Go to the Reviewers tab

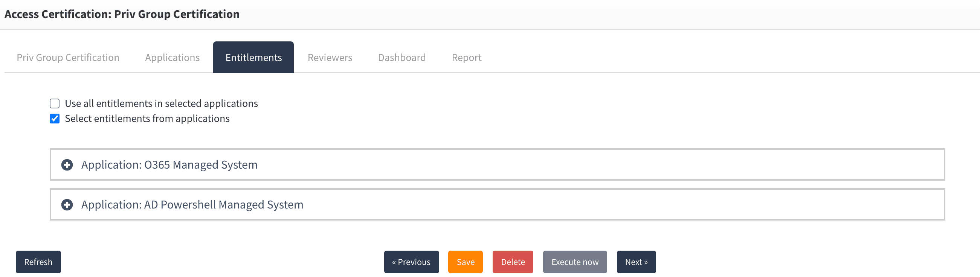click(x=330, y=58)
